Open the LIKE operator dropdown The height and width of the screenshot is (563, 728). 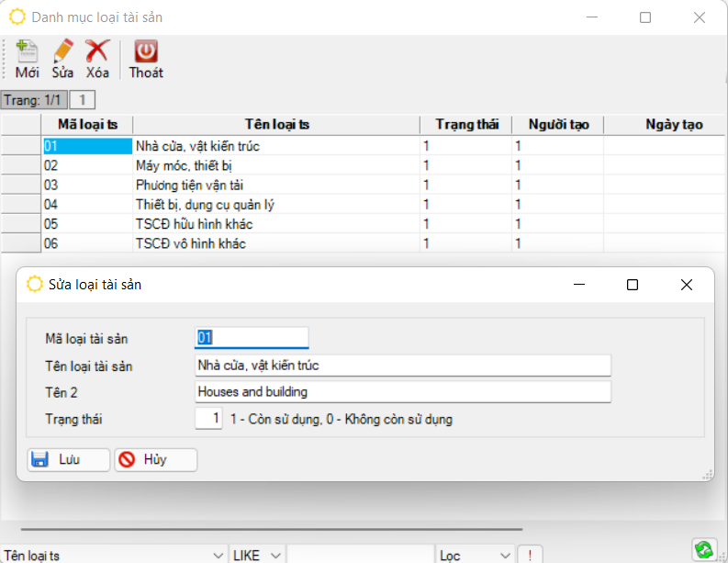[x=274, y=556]
